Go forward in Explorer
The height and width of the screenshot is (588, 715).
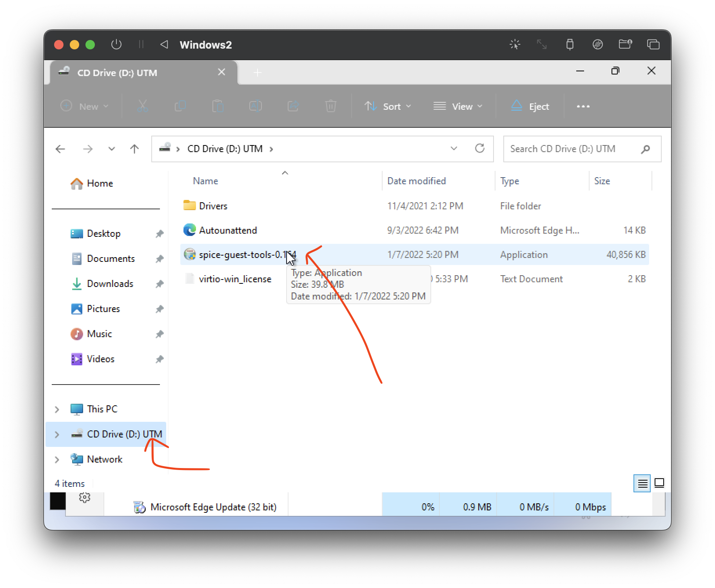point(88,149)
